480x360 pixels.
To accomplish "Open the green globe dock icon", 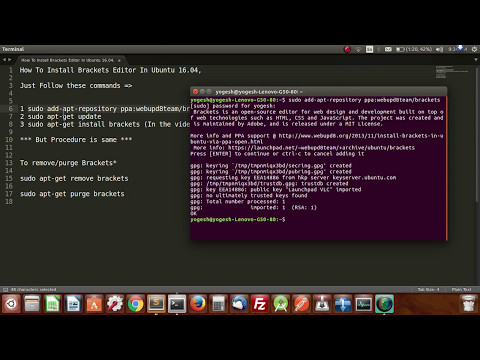I will tap(384, 304).
